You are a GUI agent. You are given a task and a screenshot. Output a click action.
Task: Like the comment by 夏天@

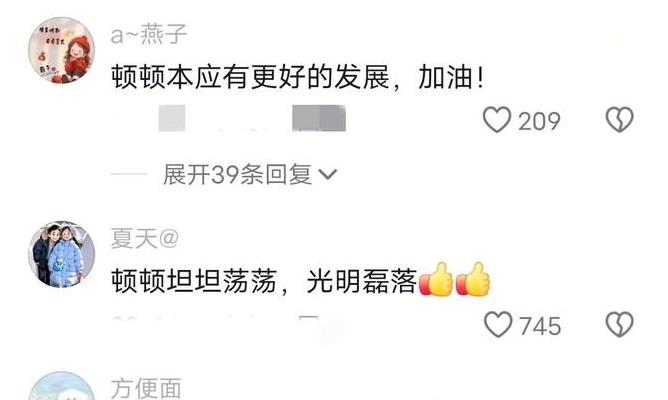(498, 324)
